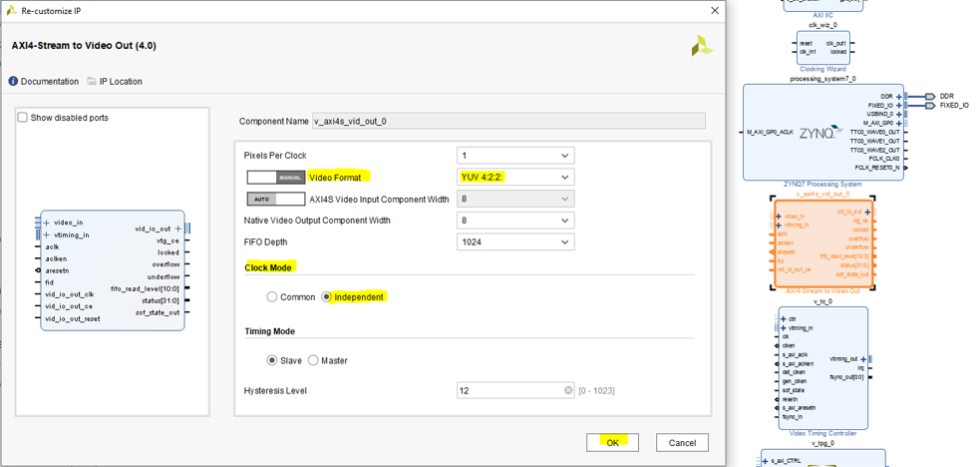Open the Video Format dropdown
The width and height of the screenshot is (980, 467).
click(515, 177)
